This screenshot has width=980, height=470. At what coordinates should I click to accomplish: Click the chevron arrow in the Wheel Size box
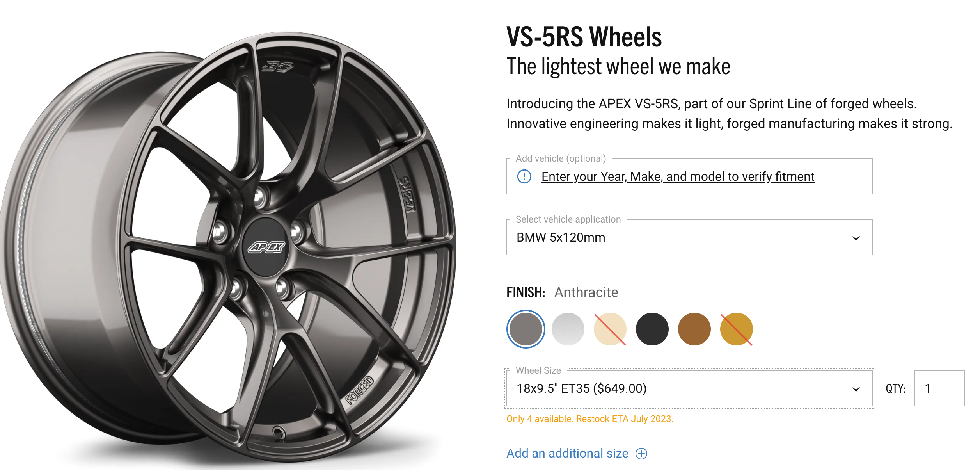click(856, 389)
